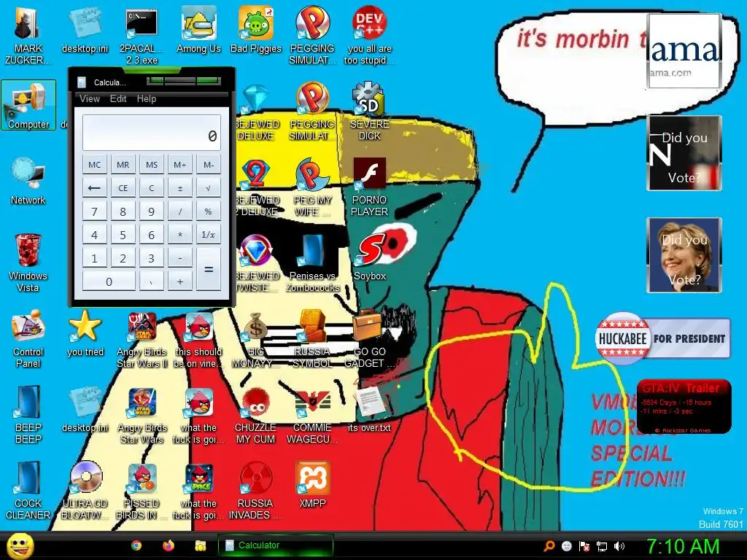The width and height of the screenshot is (747, 560).
Task: Select the 2PACAL 2.3.exe icon
Action: click(x=142, y=34)
